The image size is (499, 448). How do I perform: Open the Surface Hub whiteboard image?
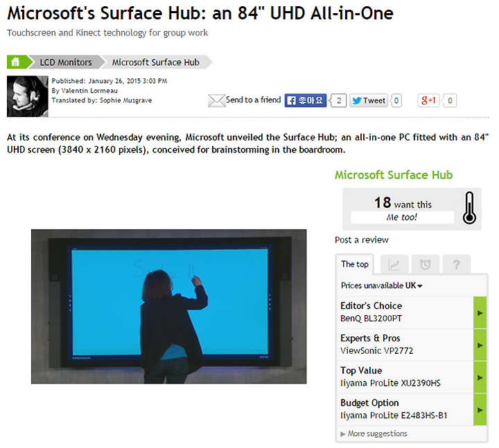[x=168, y=307]
